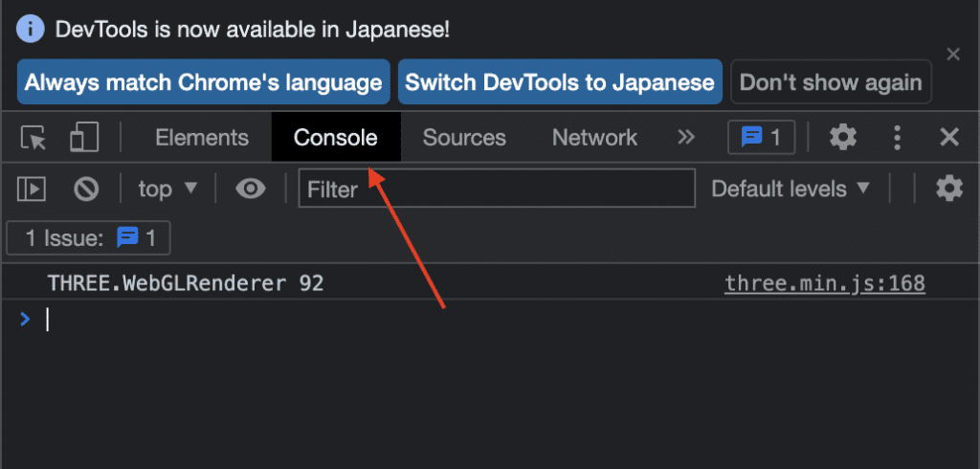Click Switch DevTools to Japanese button

[x=560, y=82]
